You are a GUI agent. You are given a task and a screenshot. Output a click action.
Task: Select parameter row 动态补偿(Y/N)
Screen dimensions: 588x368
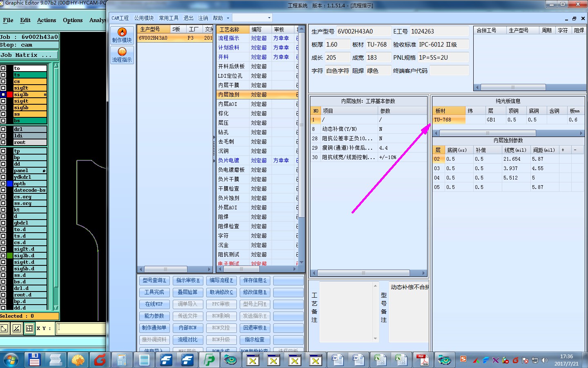369,129
